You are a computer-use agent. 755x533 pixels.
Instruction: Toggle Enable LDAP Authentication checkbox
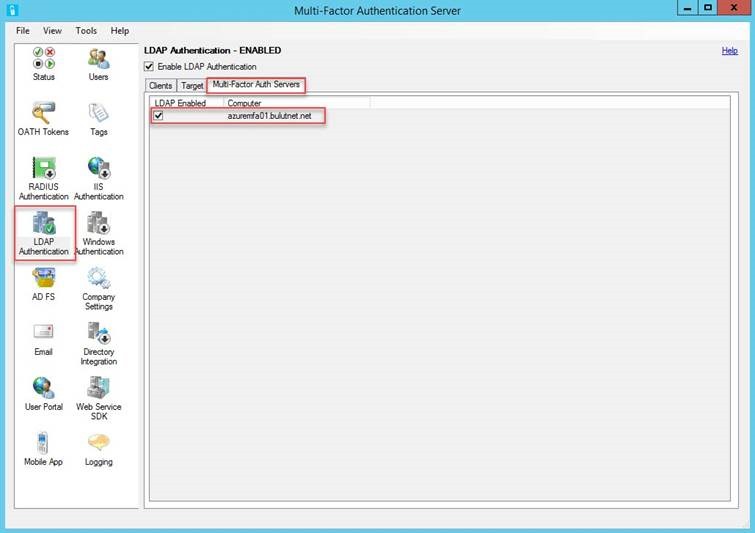149,66
